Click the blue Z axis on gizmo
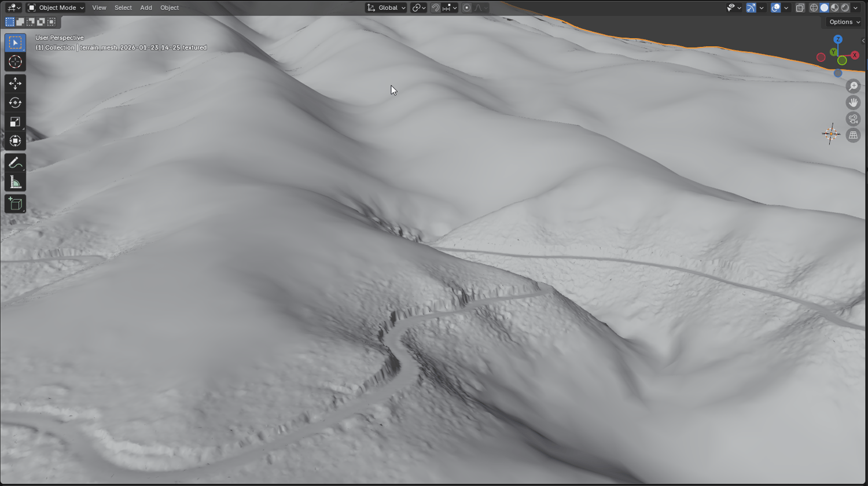Image resolution: width=868 pixels, height=486 pixels. tap(838, 39)
